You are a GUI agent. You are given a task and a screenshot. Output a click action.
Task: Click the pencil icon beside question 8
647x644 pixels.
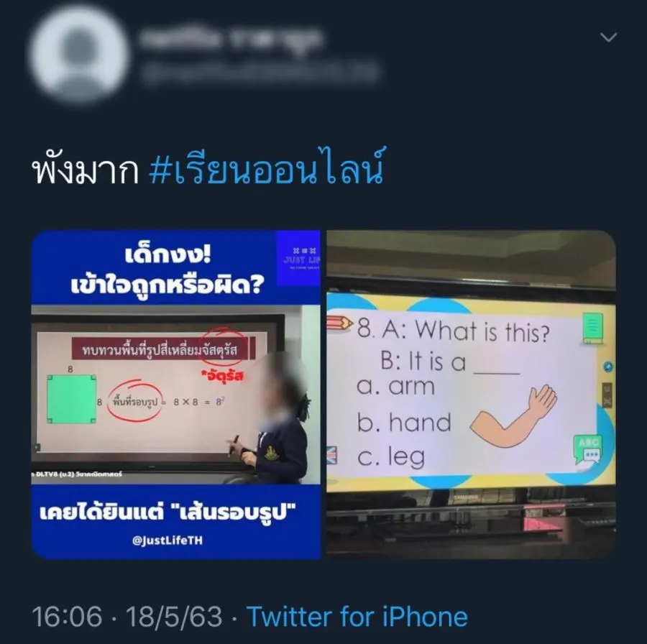coord(340,323)
